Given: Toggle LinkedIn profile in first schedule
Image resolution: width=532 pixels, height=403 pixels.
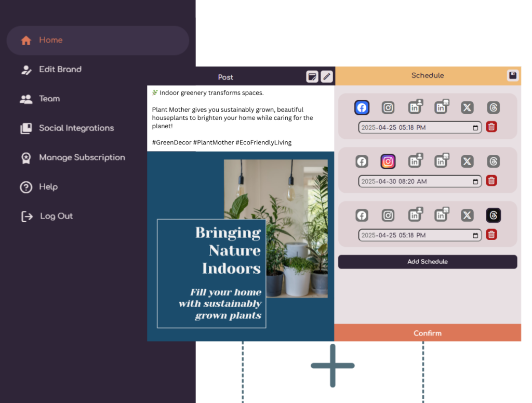Looking at the screenshot, I should (x=415, y=107).
